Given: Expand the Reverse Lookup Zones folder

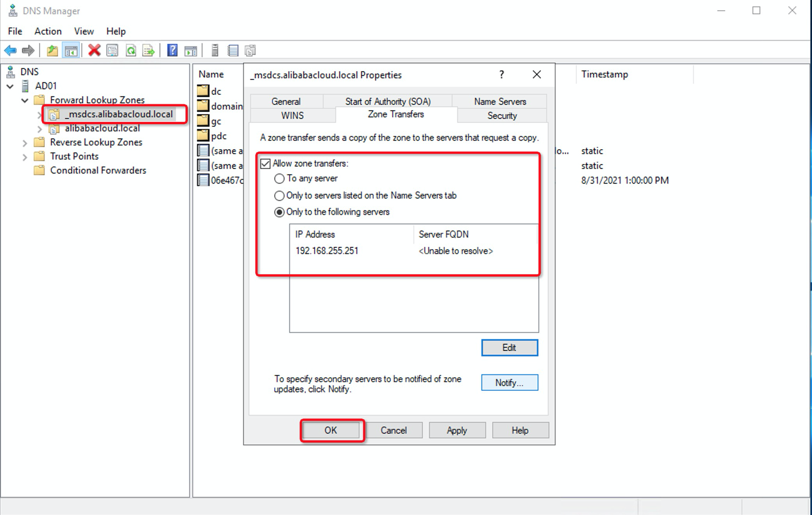Looking at the screenshot, I should coord(25,143).
